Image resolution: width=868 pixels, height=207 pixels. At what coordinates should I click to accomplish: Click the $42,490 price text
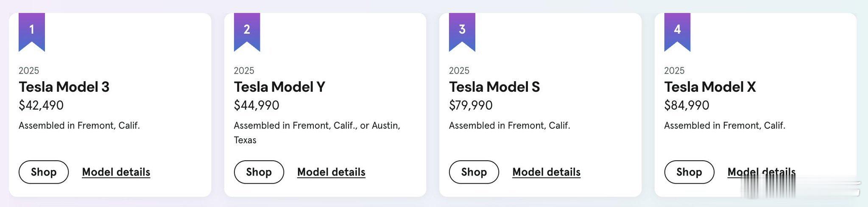(x=41, y=105)
